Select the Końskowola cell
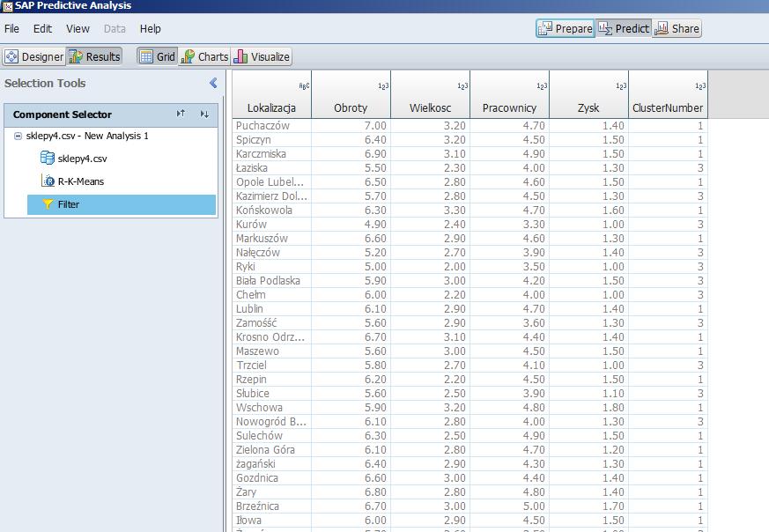 coord(271,211)
